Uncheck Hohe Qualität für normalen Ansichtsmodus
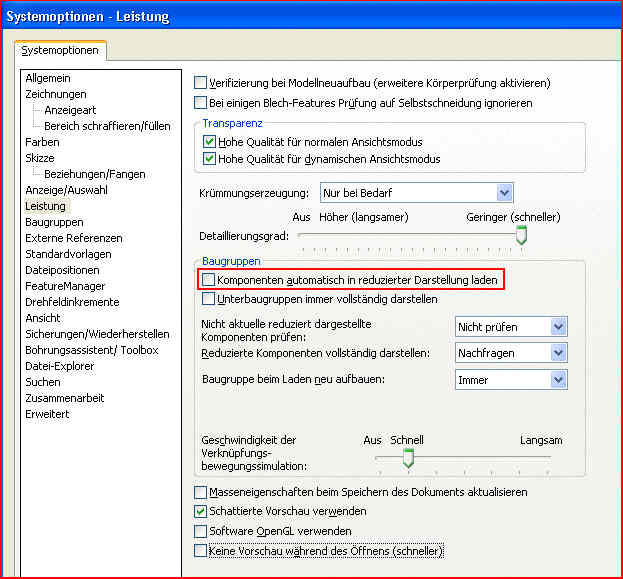The width and height of the screenshot is (623, 579). click(209, 141)
